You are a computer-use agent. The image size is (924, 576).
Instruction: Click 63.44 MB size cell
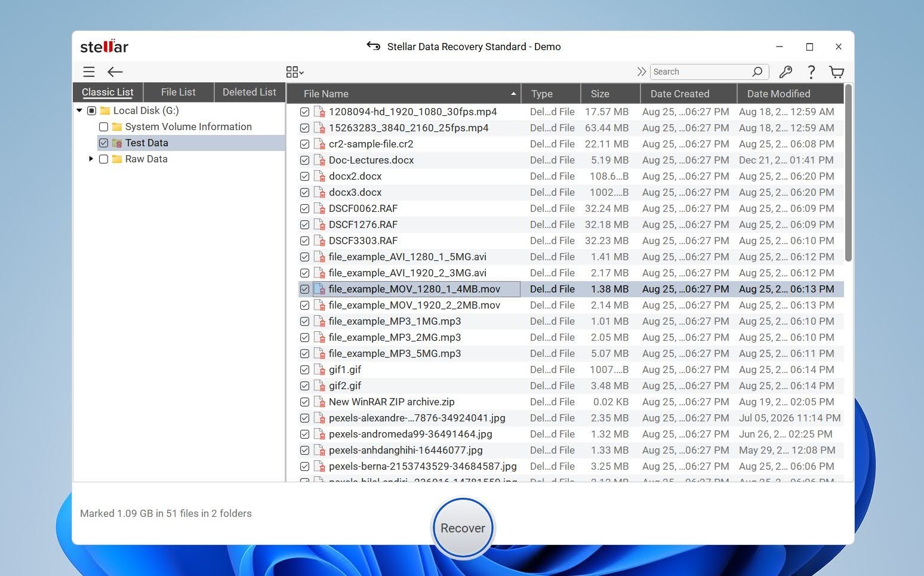coord(606,128)
